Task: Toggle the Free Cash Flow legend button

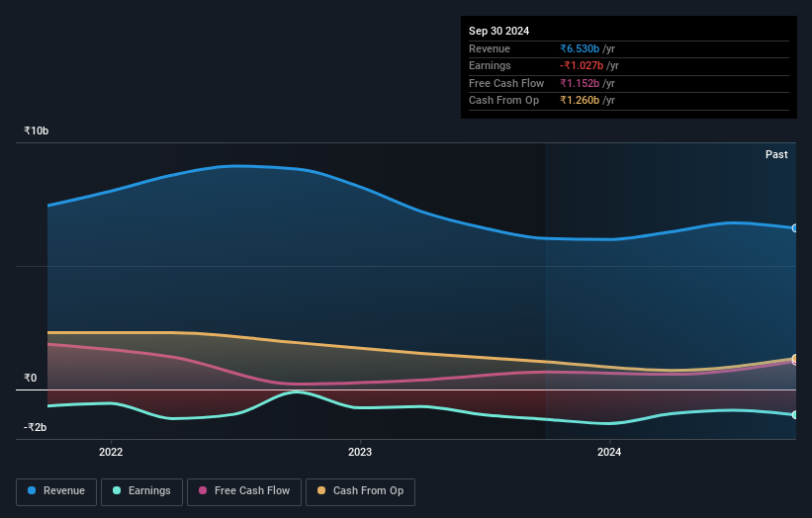Action: (244, 491)
